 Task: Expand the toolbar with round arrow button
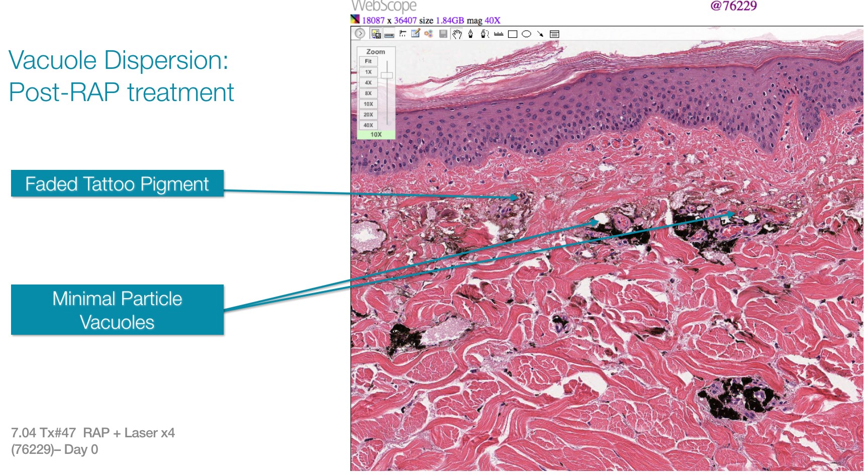click(360, 34)
